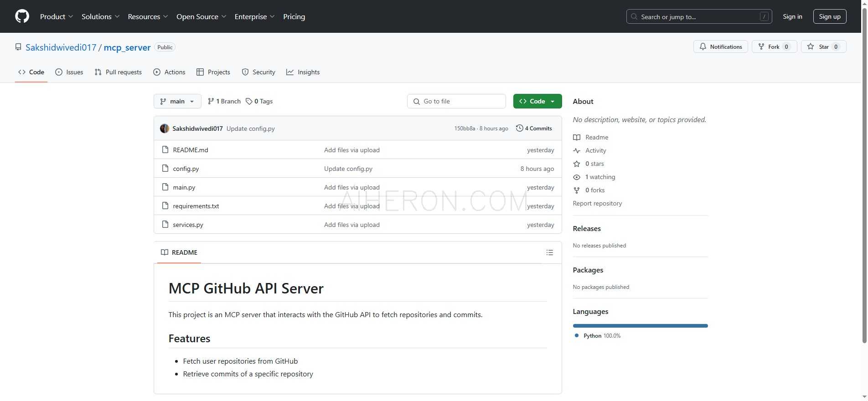This screenshot has height=401, width=868.
Task: Click the eye icon beside 1 watching
Action: click(577, 177)
